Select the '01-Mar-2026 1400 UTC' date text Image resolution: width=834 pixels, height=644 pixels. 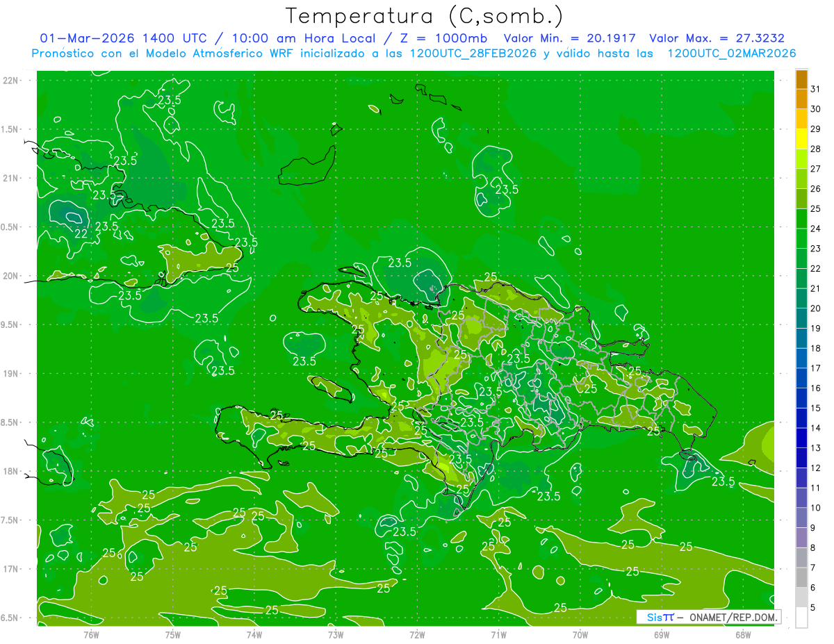pyautogui.click(x=122, y=38)
